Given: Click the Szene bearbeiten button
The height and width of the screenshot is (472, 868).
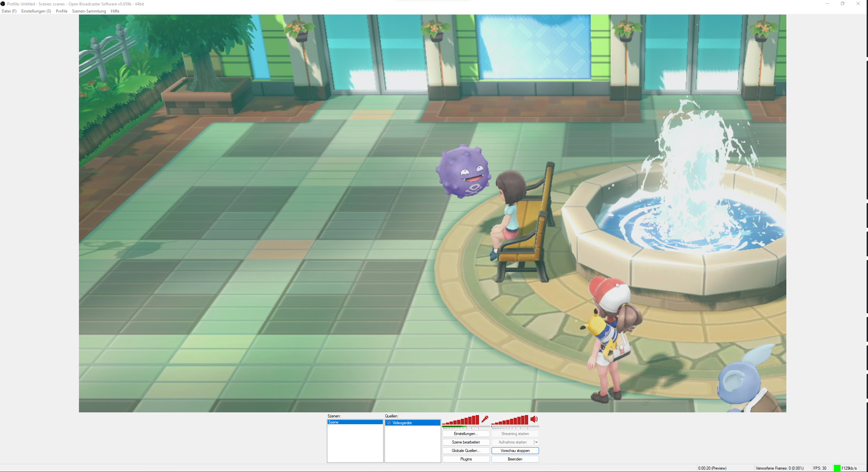Looking at the screenshot, I should click(x=466, y=442).
